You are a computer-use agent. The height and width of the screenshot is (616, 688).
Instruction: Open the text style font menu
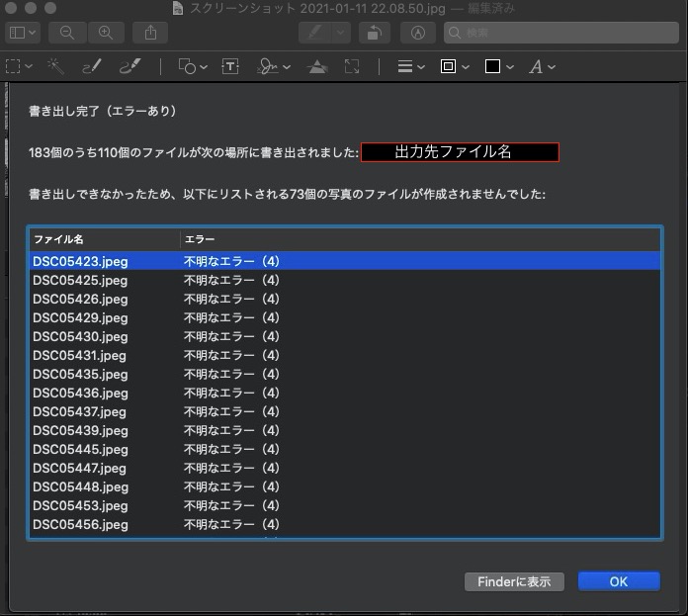(542, 66)
